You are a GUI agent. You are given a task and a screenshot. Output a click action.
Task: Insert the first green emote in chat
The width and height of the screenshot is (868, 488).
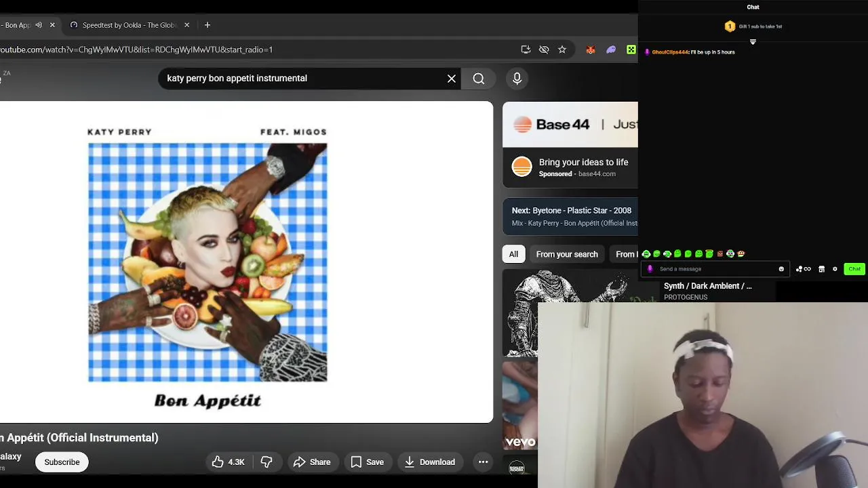(646, 254)
